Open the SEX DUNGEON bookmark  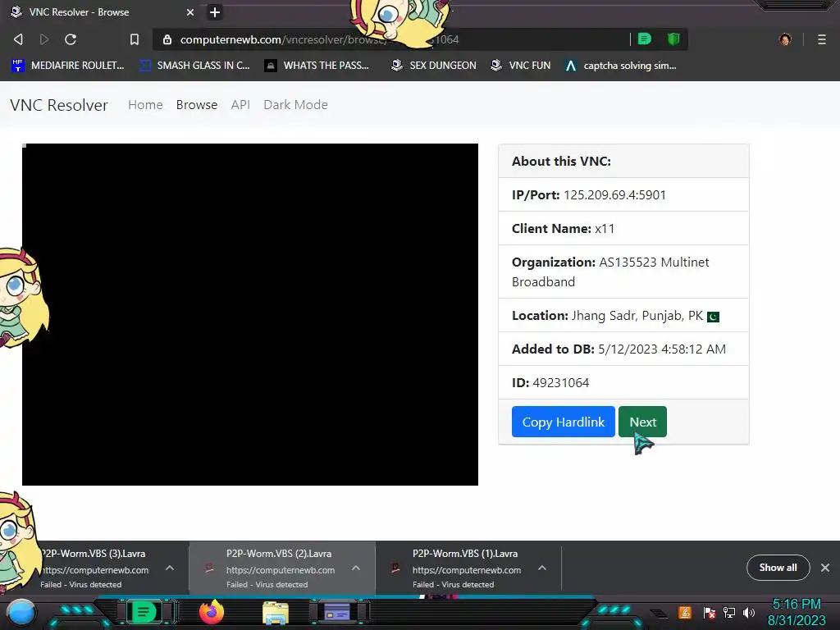click(x=433, y=66)
